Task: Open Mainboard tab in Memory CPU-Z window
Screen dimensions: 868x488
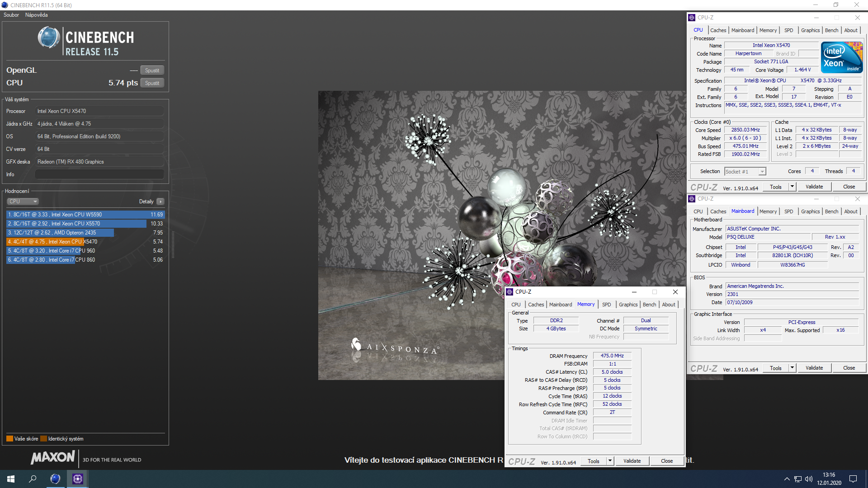Action: [561, 305]
